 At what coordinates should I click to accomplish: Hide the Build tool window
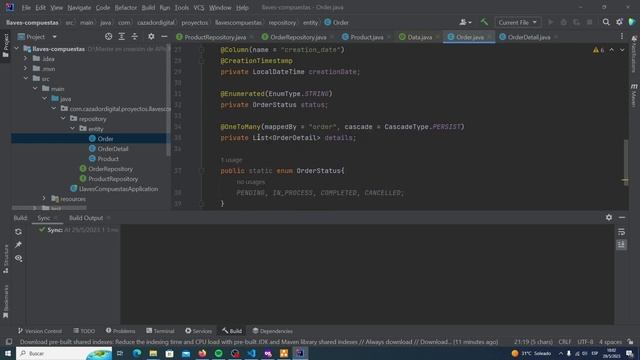tap(622, 218)
